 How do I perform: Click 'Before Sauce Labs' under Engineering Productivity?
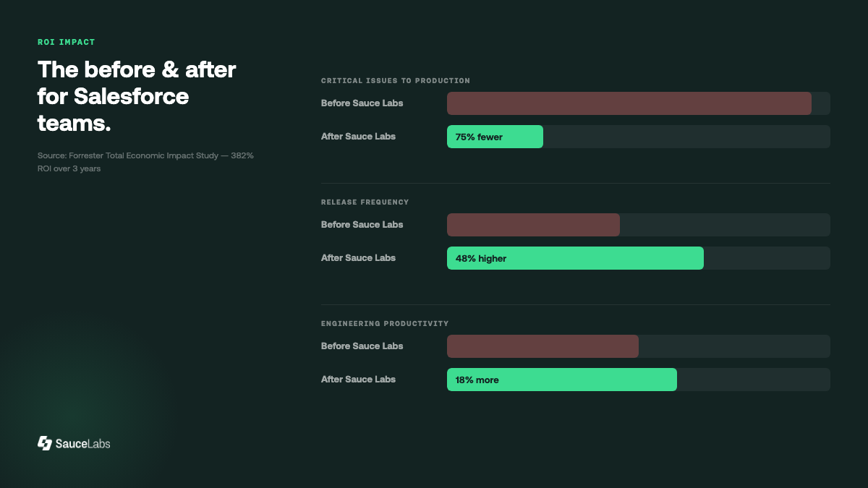(362, 346)
